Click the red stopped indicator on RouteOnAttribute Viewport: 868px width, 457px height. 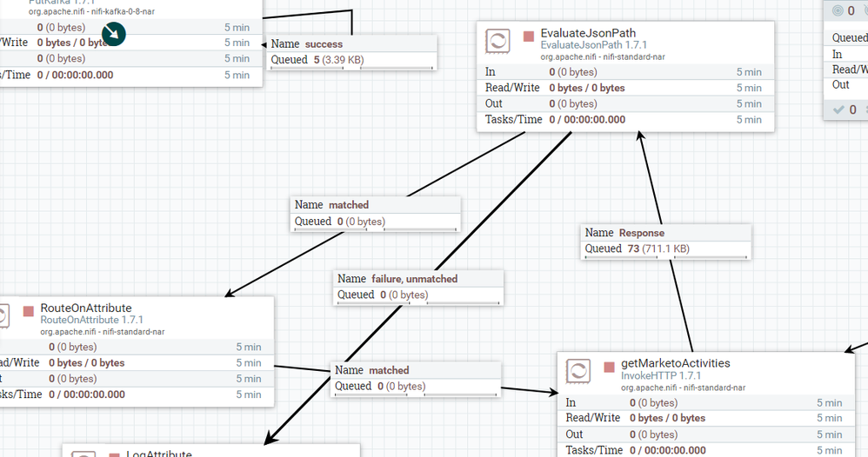point(28,312)
